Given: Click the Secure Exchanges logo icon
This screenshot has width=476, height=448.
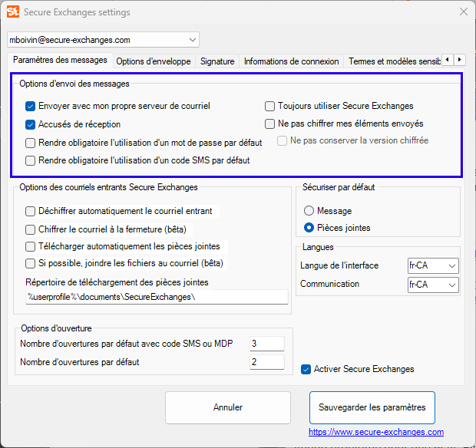Looking at the screenshot, I should 13,12.
